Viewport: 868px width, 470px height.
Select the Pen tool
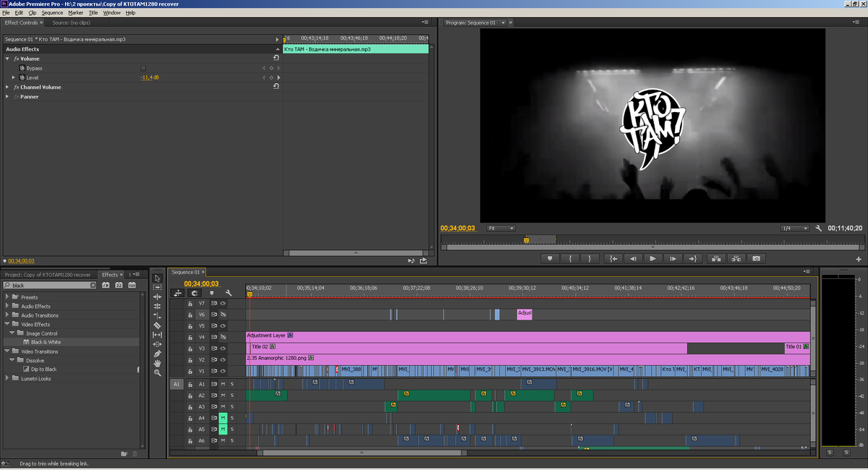point(157,354)
